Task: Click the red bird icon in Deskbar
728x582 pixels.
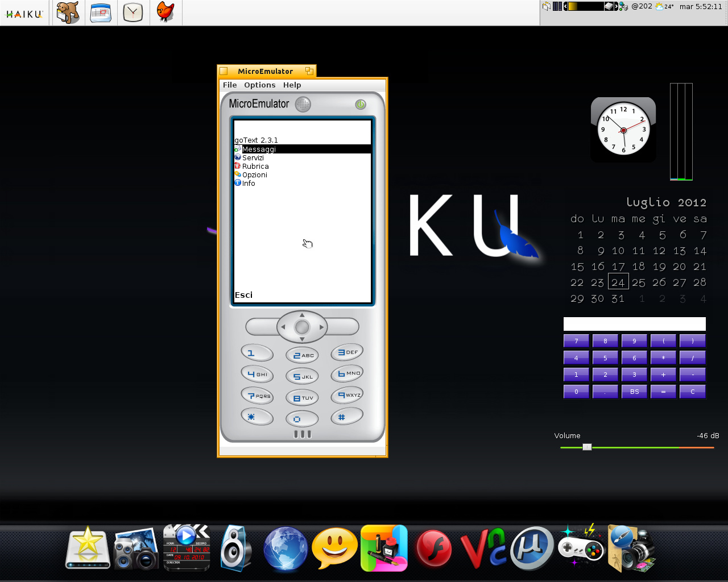Action: 166,12
